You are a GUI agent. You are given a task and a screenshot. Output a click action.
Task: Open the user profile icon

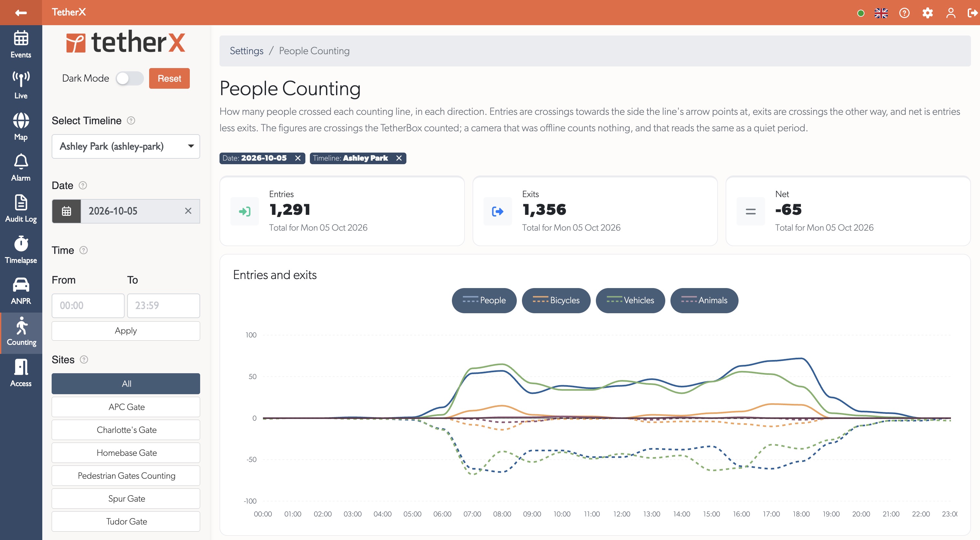951,13
